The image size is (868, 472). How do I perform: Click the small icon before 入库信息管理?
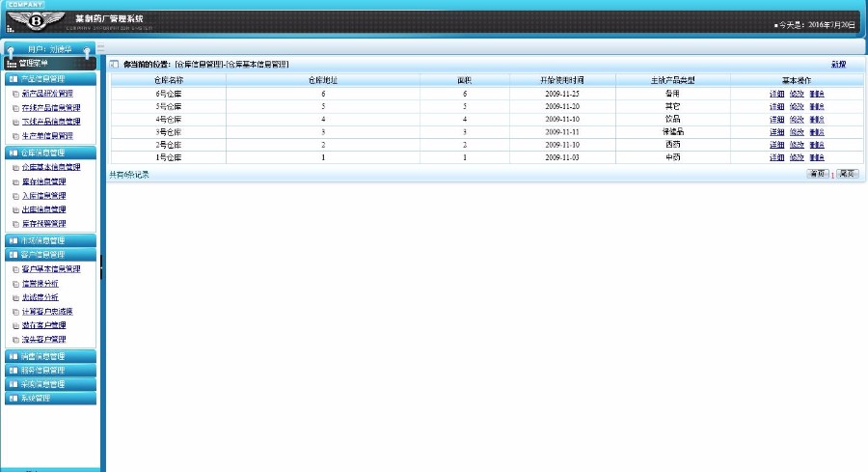[15, 196]
